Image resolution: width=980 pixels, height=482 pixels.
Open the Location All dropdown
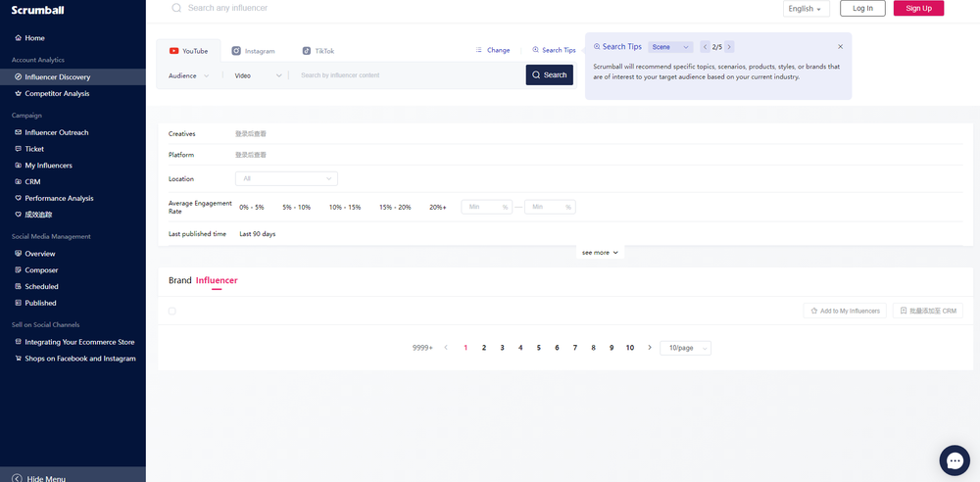coord(286,179)
